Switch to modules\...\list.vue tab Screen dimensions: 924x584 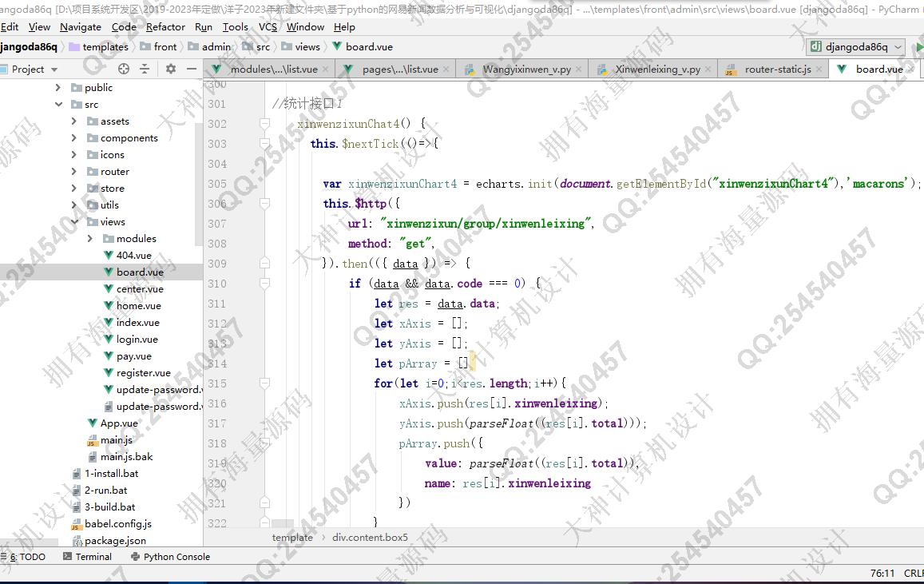click(x=269, y=70)
